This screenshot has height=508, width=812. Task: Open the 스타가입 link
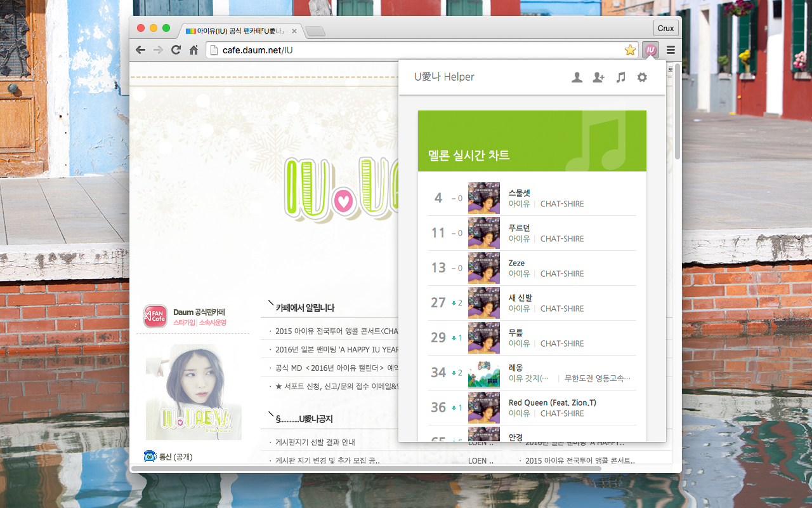point(184,323)
